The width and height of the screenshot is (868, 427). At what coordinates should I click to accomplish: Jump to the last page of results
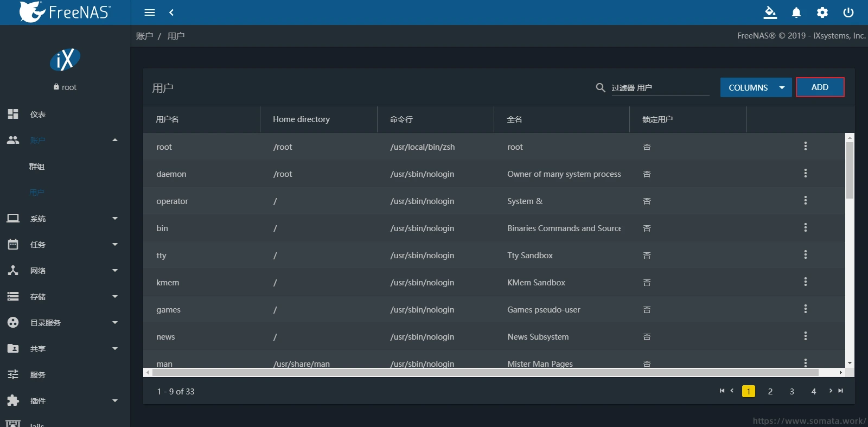pos(841,391)
